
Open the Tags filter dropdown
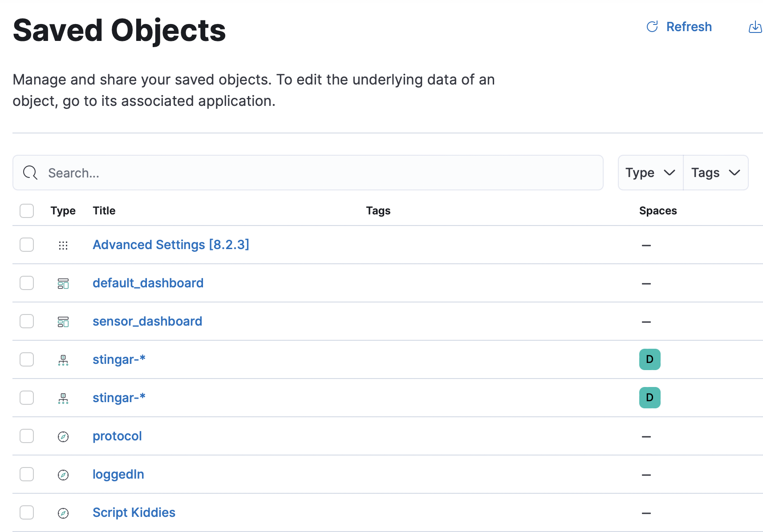(715, 173)
